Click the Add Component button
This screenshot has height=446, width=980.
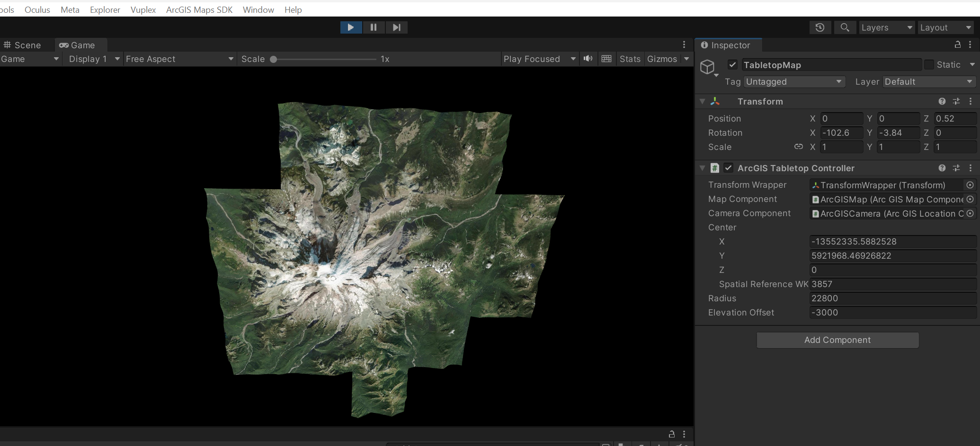[x=837, y=340]
